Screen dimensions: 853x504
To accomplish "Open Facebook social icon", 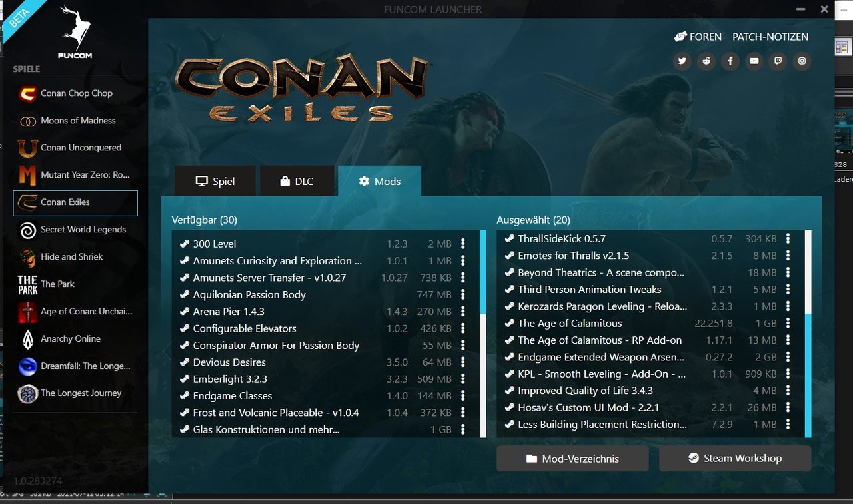I will point(730,61).
